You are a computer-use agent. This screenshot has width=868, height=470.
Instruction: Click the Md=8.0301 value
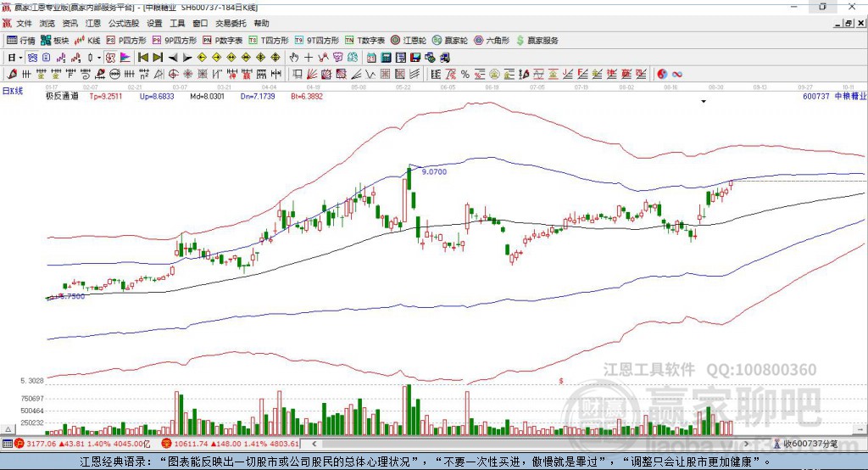(x=207, y=96)
